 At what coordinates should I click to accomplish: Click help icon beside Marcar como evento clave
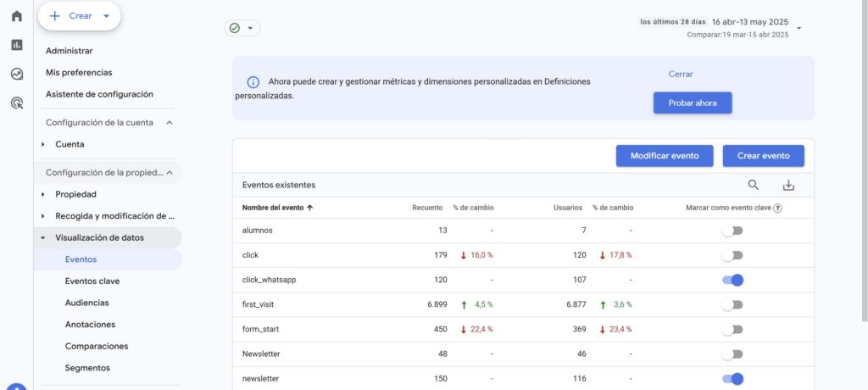[777, 208]
